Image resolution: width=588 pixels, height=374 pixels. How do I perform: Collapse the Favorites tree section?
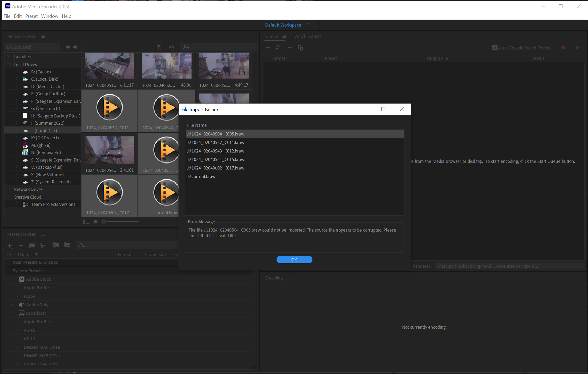tap(9, 56)
